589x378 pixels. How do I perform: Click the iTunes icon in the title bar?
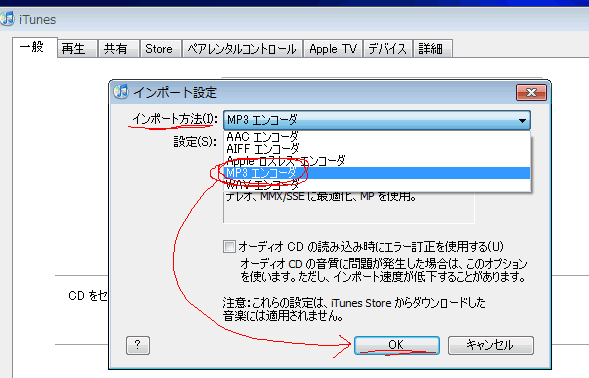(x=8, y=19)
